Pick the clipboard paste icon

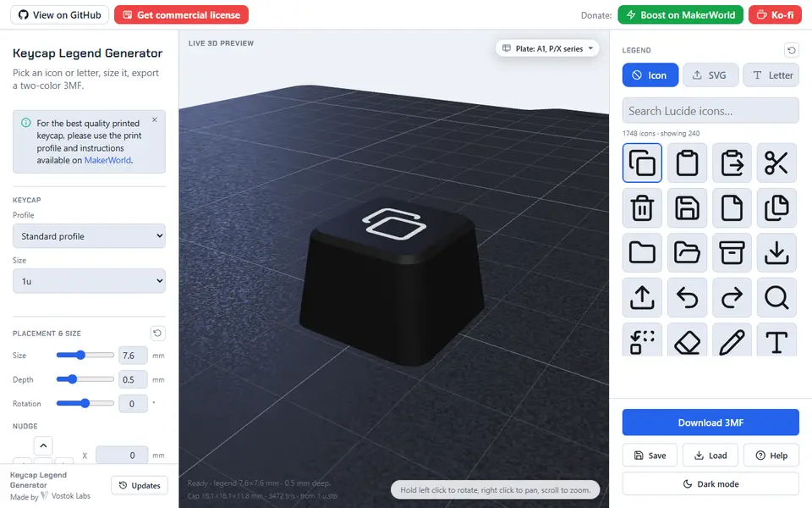(x=731, y=163)
